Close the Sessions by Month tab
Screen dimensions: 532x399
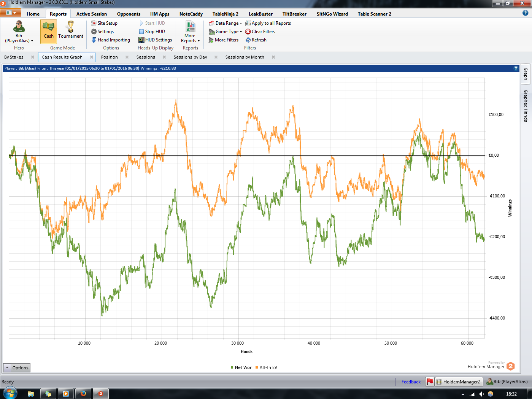coord(273,57)
